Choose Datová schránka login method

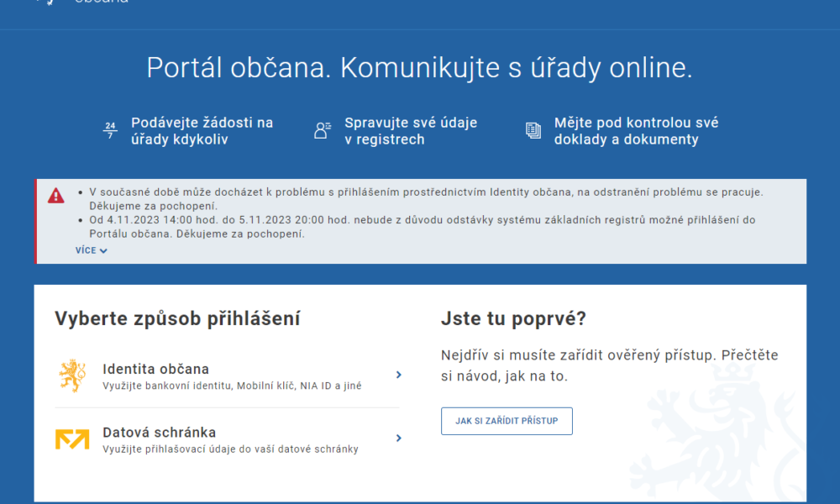(159, 433)
